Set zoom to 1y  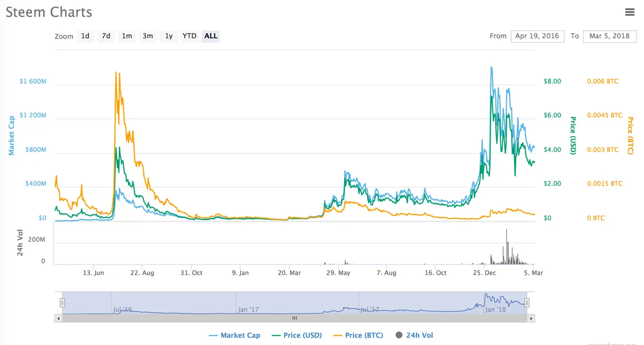point(169,36)
